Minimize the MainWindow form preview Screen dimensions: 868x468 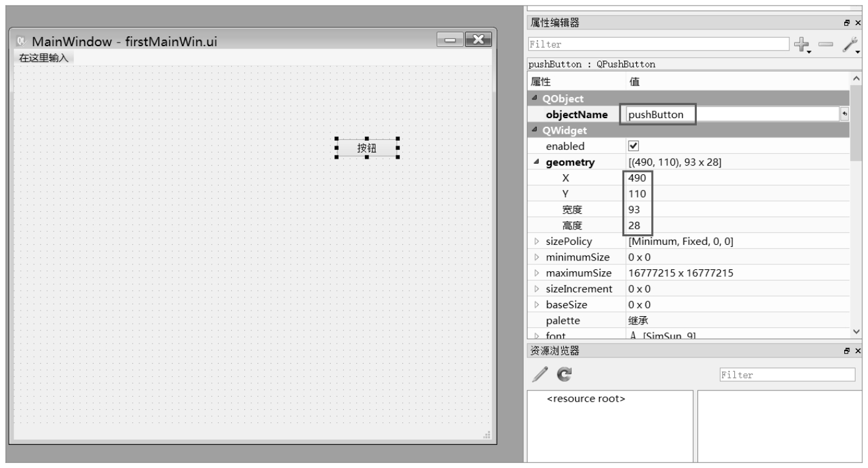[450, 41]
